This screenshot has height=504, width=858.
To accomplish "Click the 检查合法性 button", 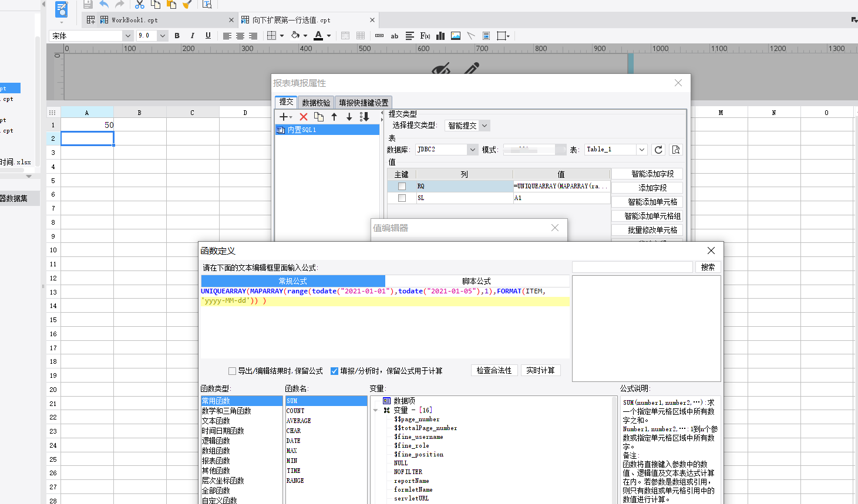I will pos(494,370).
